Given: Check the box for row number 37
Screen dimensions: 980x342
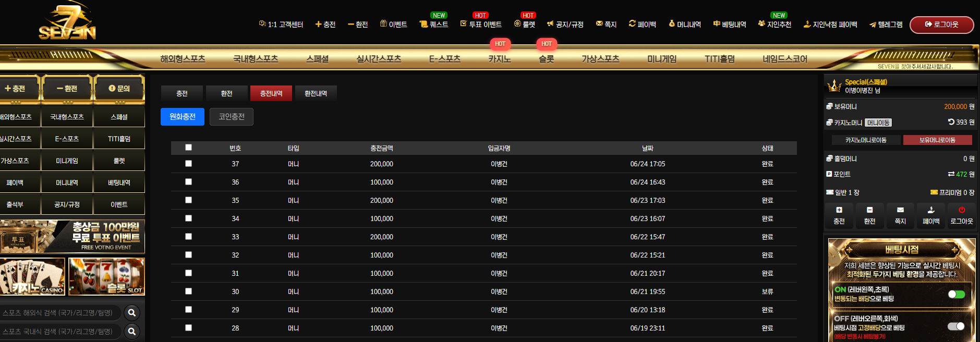Looking at the screenshot, I should 188,163.
